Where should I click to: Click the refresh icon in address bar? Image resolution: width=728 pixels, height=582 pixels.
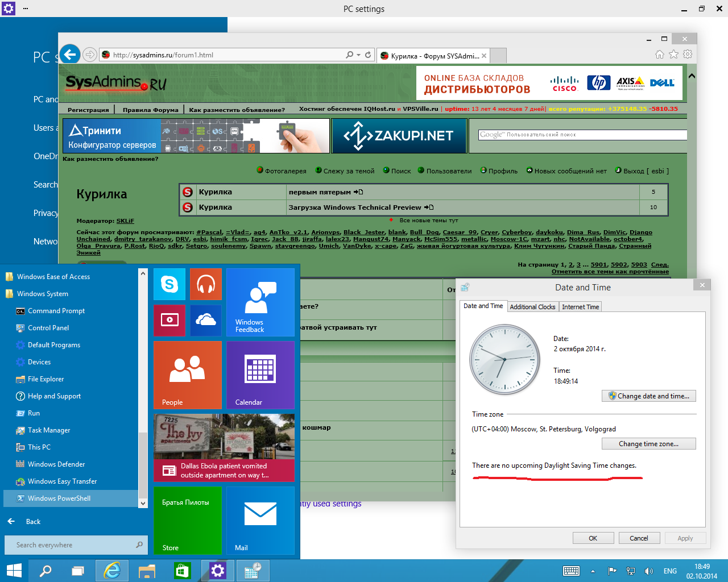(368, 55)
